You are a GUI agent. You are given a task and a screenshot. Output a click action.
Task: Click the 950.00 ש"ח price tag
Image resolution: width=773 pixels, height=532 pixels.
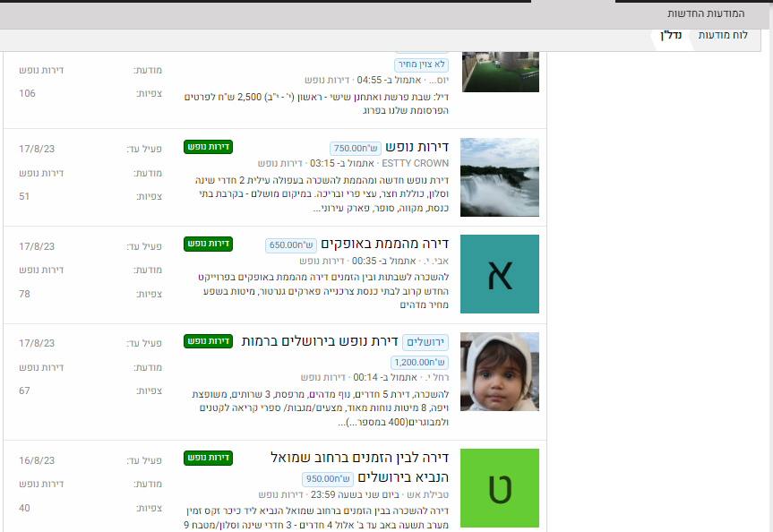tap(328, 479)
